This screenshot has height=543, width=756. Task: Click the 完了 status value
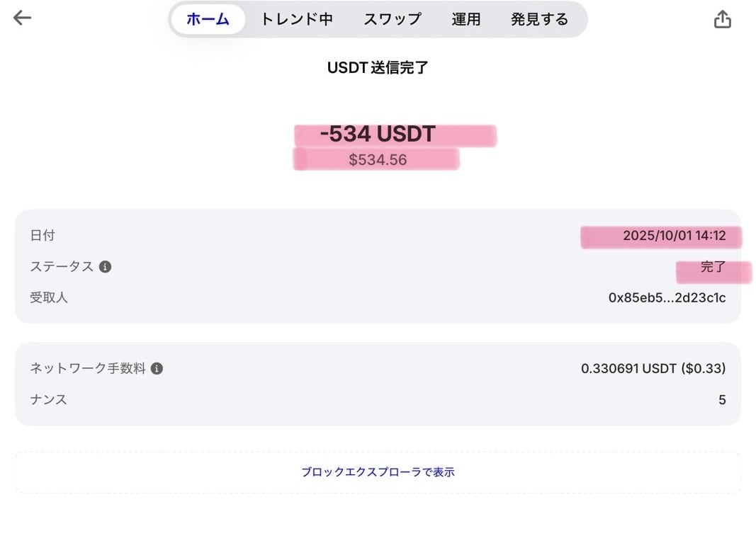[x=713, y=268]
